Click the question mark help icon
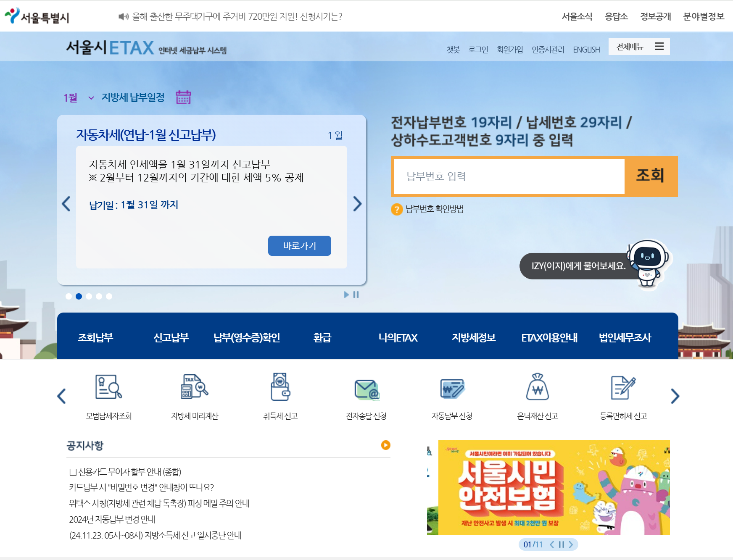 point(397,209)
